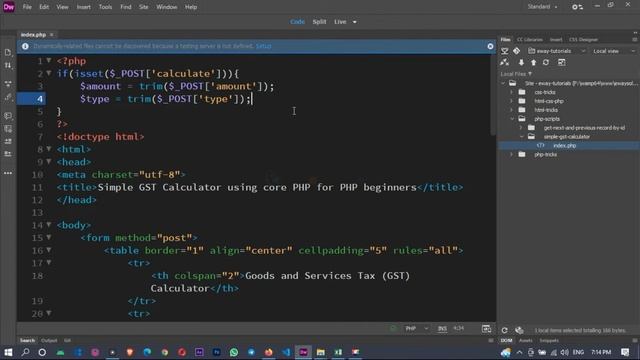This screenshot has height=360, width=640.
Task: Open the Output panel tab at bottom
Action: pyautogui.click(x=49, y=340)
